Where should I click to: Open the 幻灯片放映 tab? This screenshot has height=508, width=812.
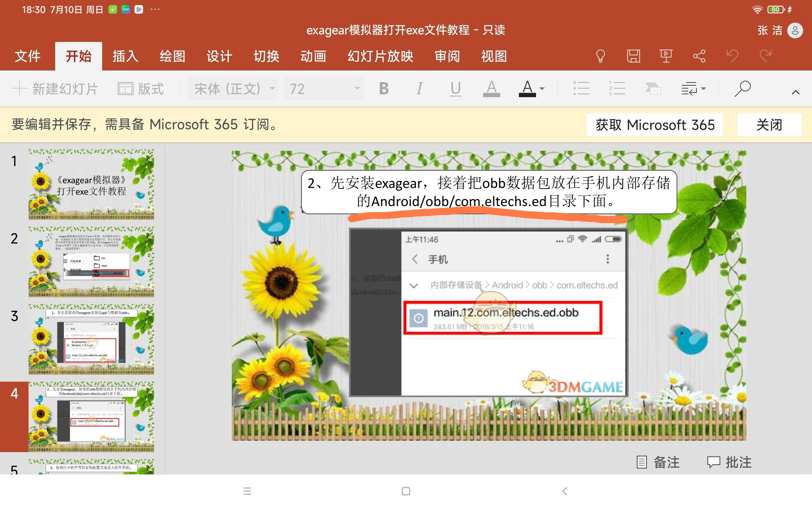tap(380, 56)
